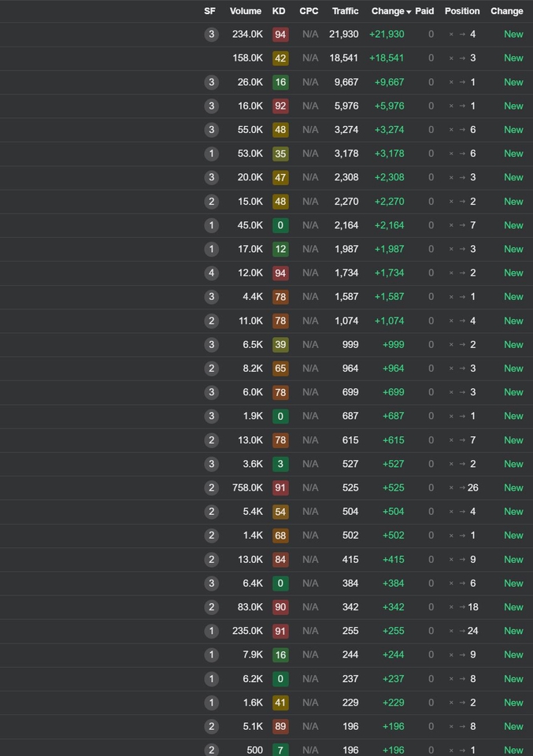Click the change value +342
The height and width of the screenshot is (756, 533).
pos(393,607)
